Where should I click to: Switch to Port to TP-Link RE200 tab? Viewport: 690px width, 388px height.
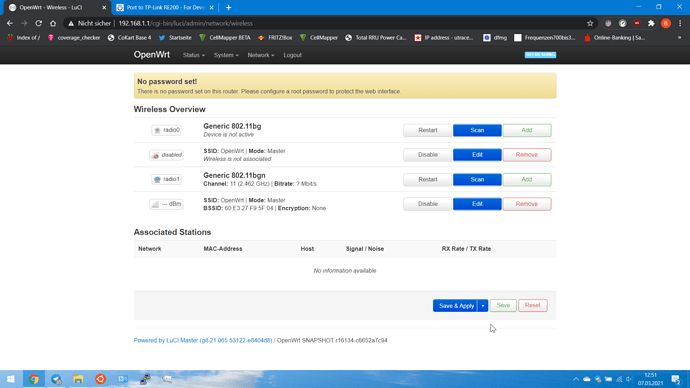click(x=165, y=7)
